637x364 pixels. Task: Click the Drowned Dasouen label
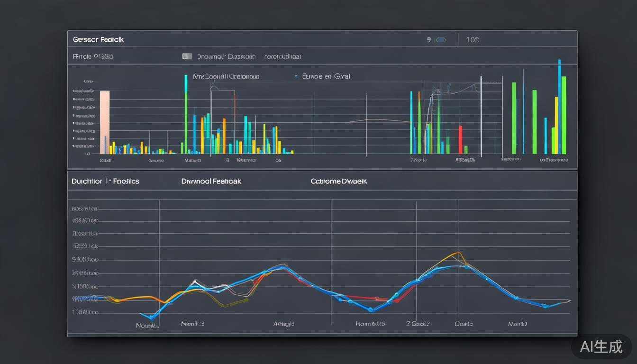[x=226, y=56]
